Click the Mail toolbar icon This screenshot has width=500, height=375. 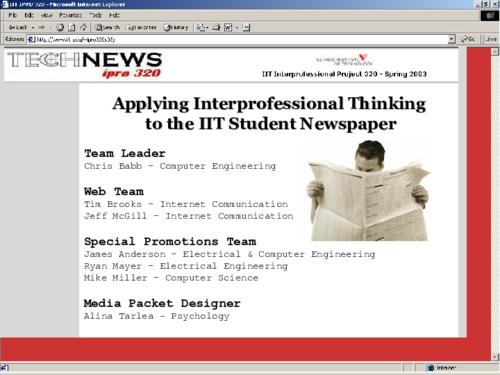click(x=200, y=27)
